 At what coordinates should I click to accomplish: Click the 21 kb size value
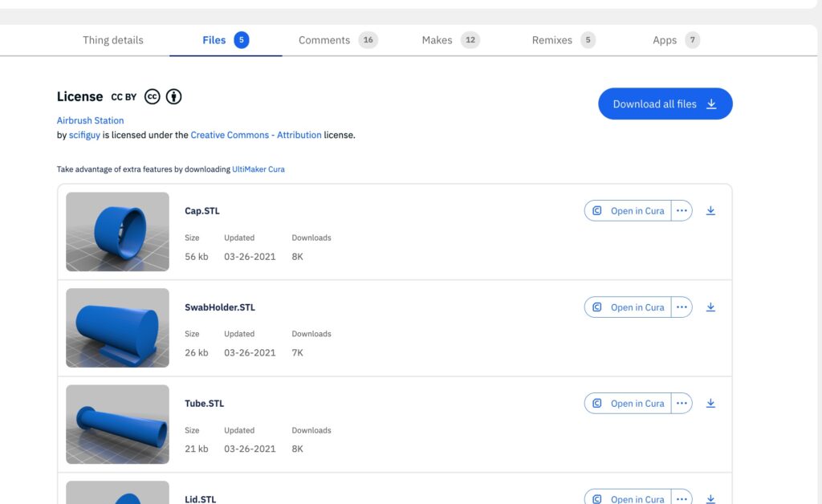[x=196, y=449]
